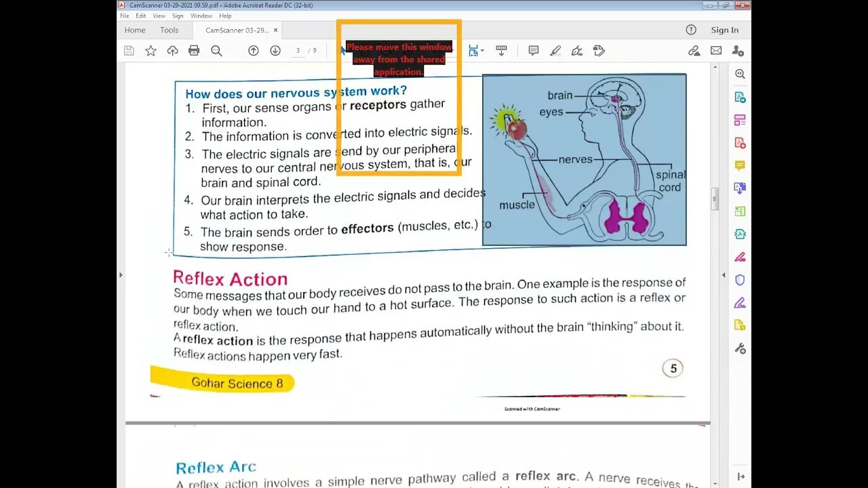Click the nervous system diagram image
Image resolution: width=868 pixels, height=488 pixels.
point(584,159)
